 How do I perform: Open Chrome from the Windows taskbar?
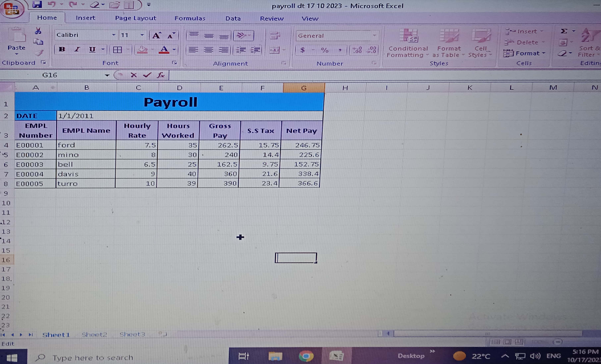pos(306,356)
